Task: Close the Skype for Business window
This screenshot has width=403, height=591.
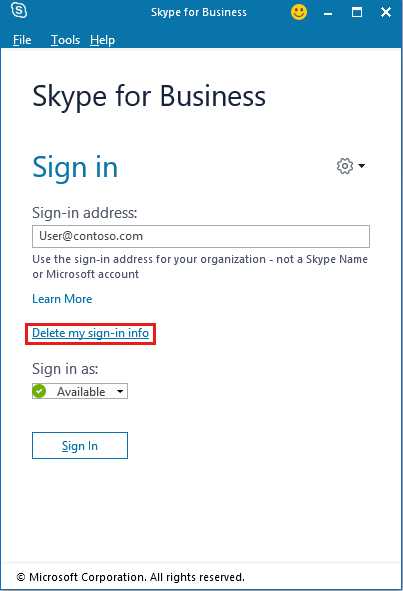Action: point(386,12)
